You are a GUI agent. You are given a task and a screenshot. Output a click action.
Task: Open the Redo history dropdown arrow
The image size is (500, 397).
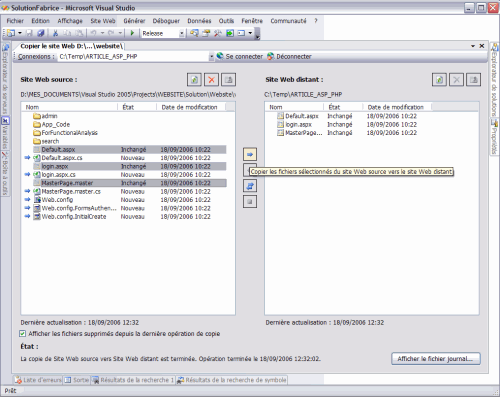(x=120, y=33)
